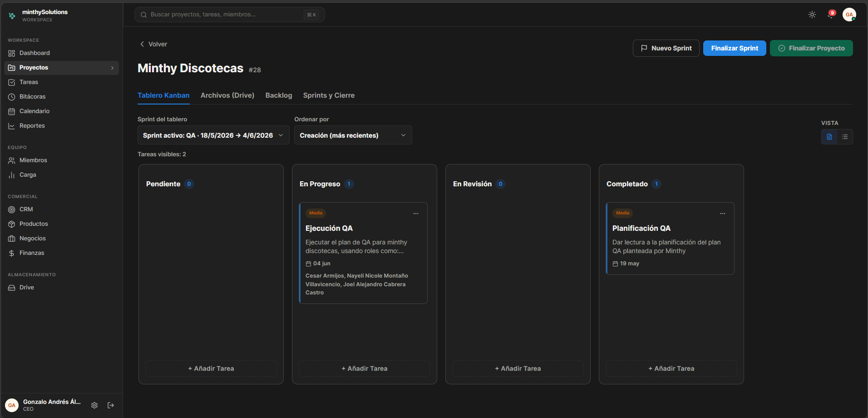Open the Ordenar por dropdown
Image resolution: width=868 pixels, height=418 pixels.
(353, 135)
